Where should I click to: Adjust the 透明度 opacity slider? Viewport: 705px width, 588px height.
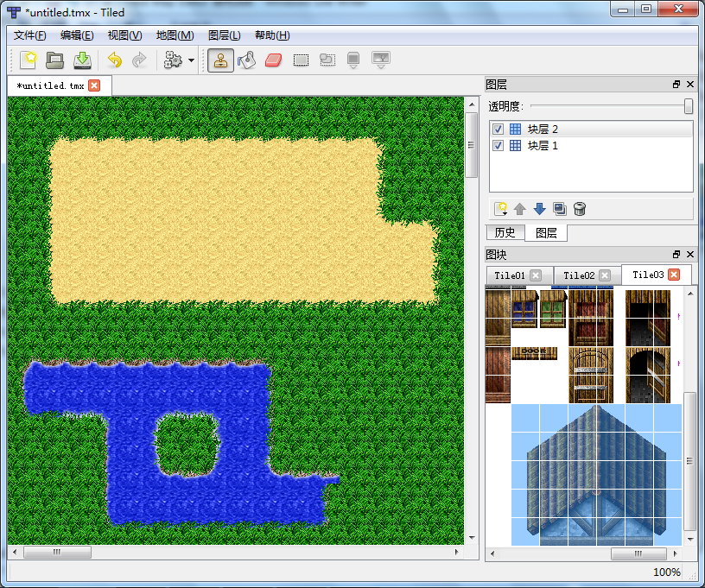click(688, 106)
